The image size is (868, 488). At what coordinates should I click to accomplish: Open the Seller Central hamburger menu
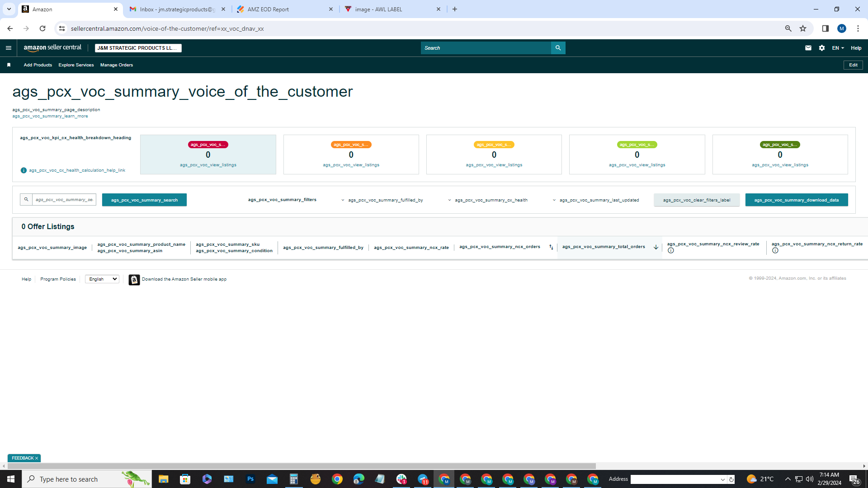pyautogui.click(x=9, y=48)
